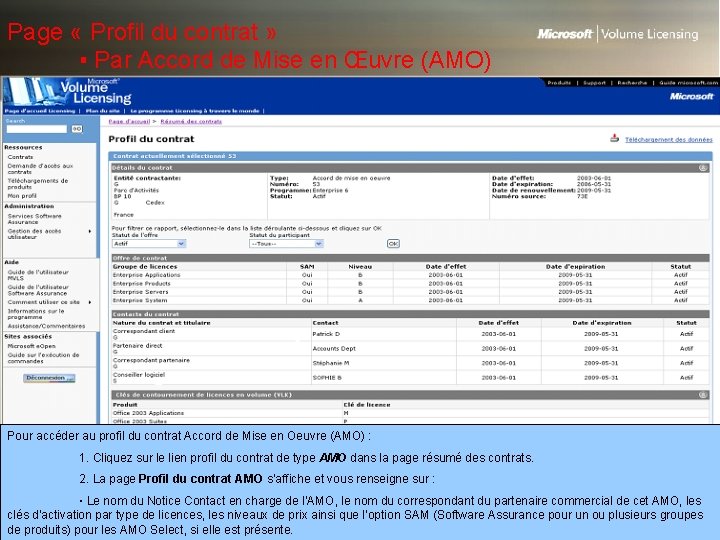Click the Enterprise System row
Viewport: 720px width, 540px height.
[410, 300]
